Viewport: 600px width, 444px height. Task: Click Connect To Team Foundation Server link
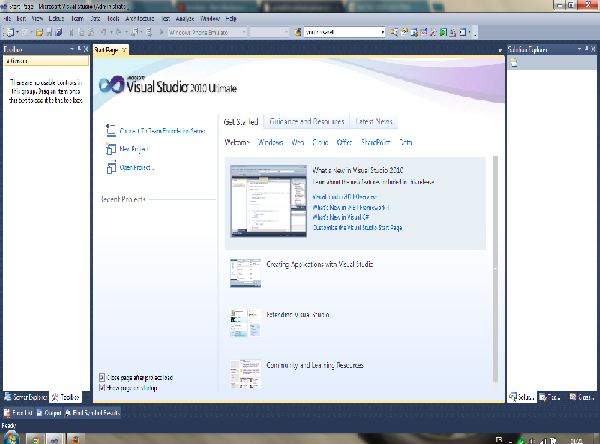pos(163,131)
